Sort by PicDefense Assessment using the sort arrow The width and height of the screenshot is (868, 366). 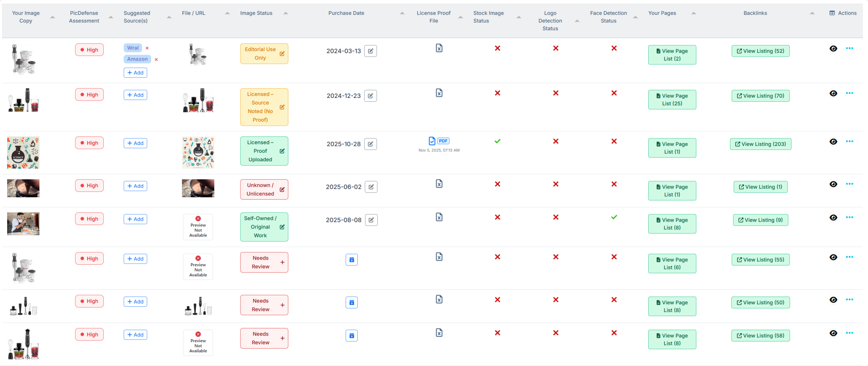click(110, 17)
